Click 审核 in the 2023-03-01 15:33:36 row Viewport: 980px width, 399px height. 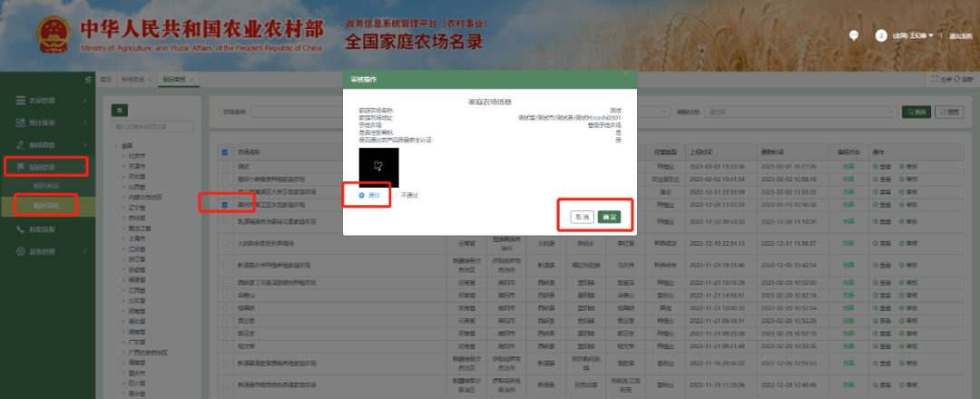pos(908,167)
